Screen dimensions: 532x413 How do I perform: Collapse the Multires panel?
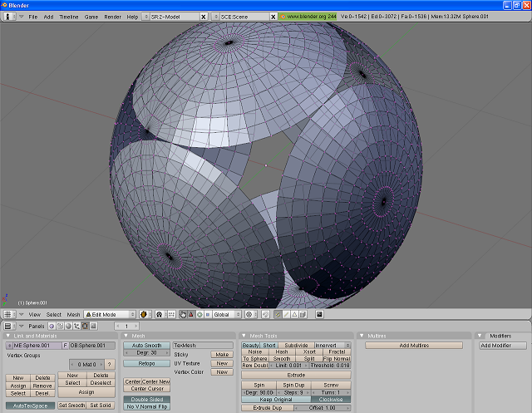pos(362,336)
